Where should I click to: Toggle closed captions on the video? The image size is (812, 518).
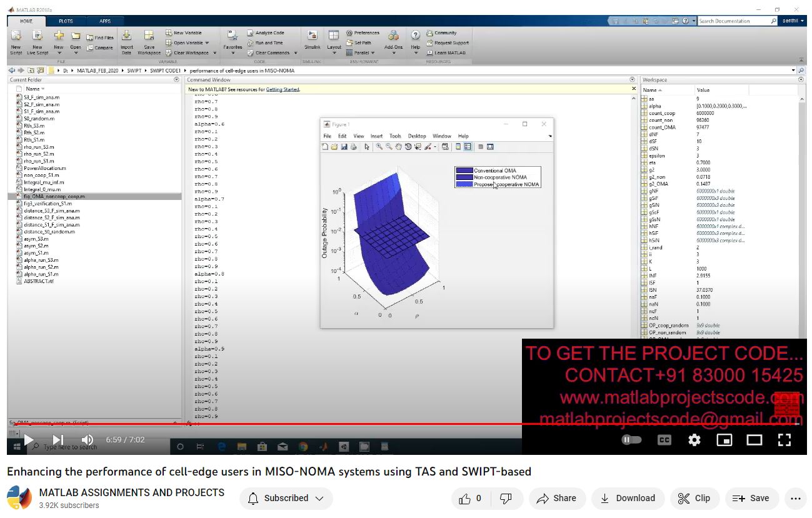pos(664,440)
